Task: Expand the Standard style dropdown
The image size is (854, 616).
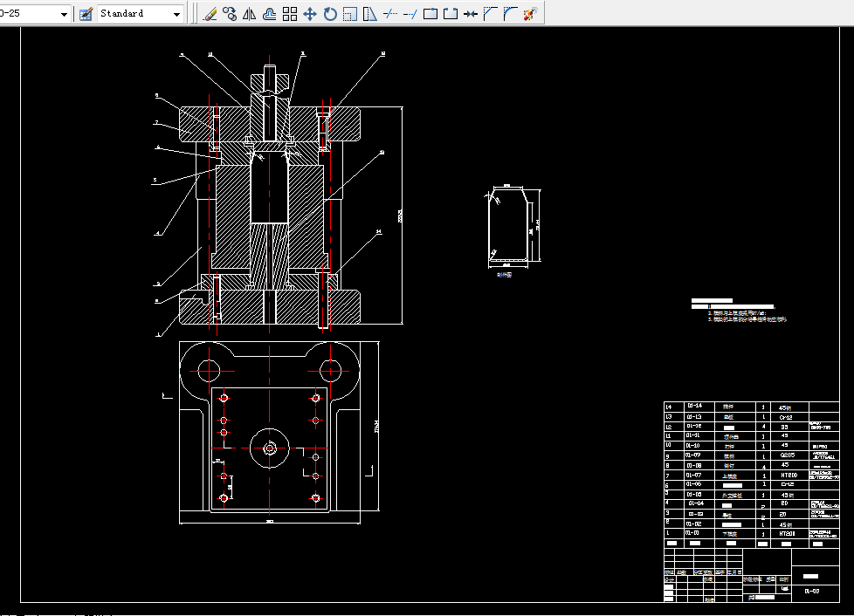Action: [x=177, y=14]
